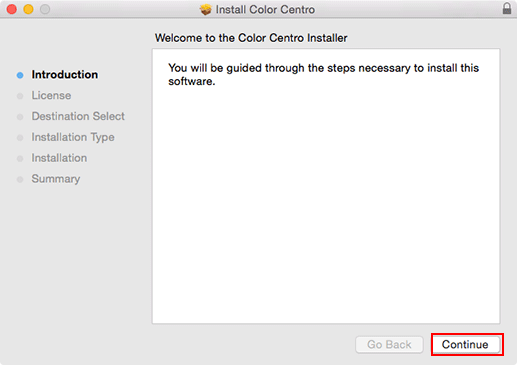Minimize the installer using the yellow button
This screenshot has height=365, width=517.
click(28, 9)
